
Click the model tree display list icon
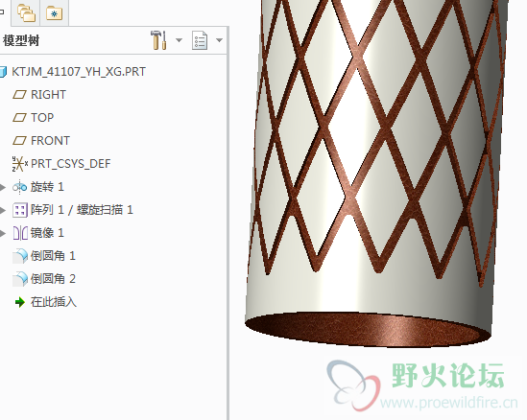coord(200,40)
